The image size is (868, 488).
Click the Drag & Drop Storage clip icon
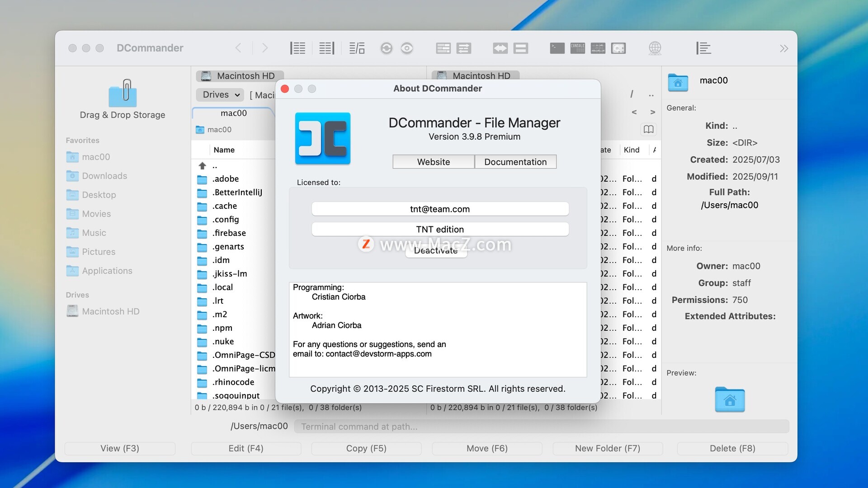[123, 93]
